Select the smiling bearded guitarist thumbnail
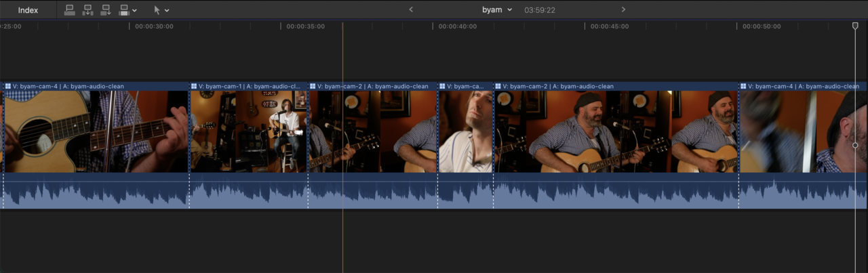The height and width of the screenshot is (273, 868). coord(616,131)
